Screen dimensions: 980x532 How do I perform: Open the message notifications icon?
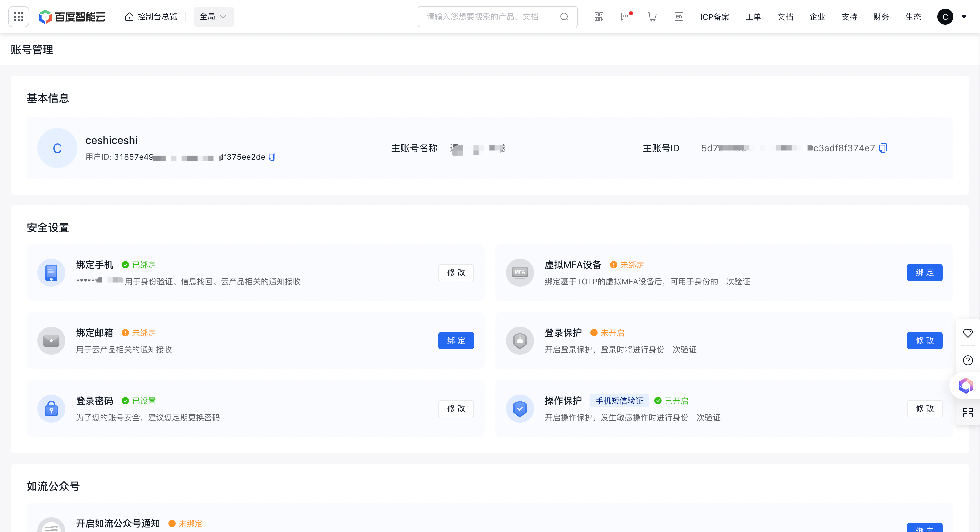626,17
